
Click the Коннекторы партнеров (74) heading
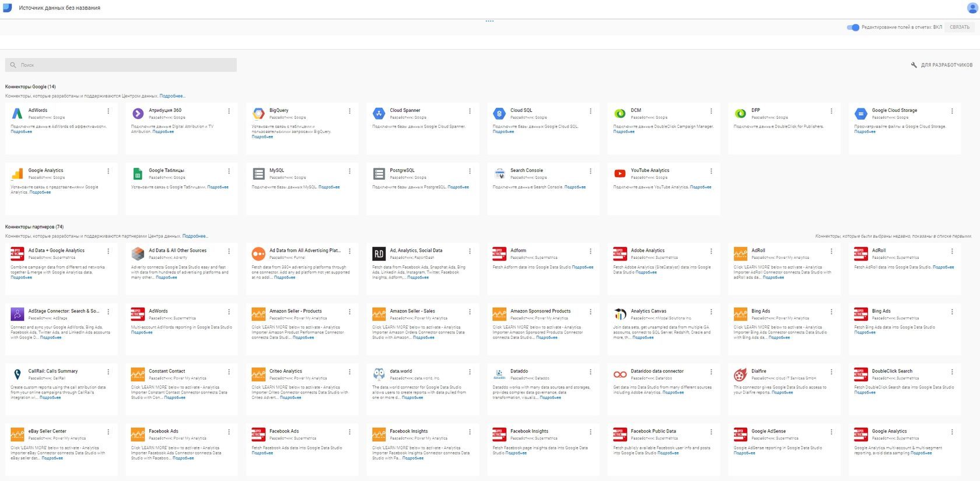click(34, 227)
